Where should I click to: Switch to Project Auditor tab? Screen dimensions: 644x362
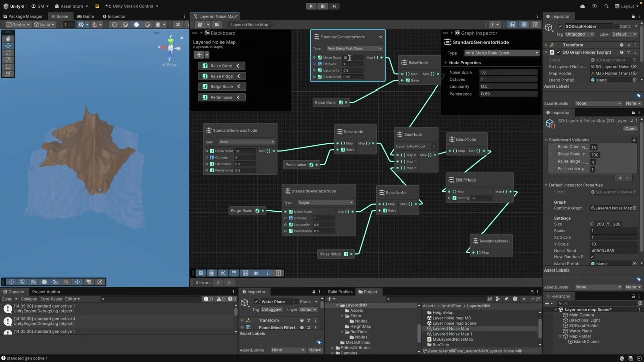[x=46, y=292]
